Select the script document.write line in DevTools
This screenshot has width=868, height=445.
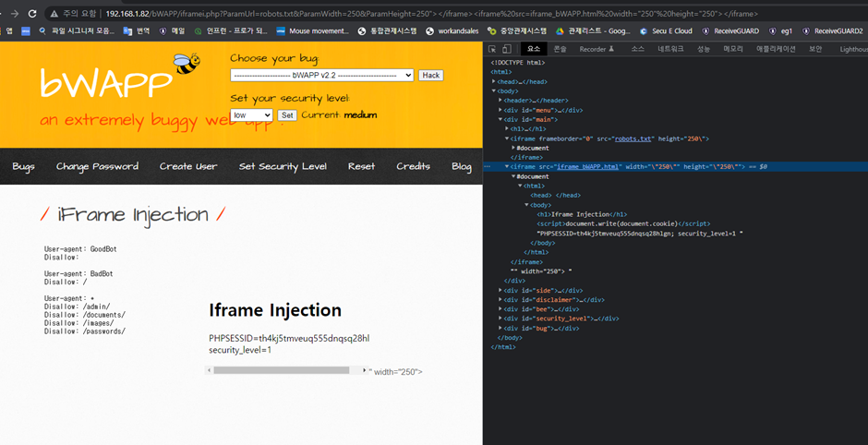623,223
